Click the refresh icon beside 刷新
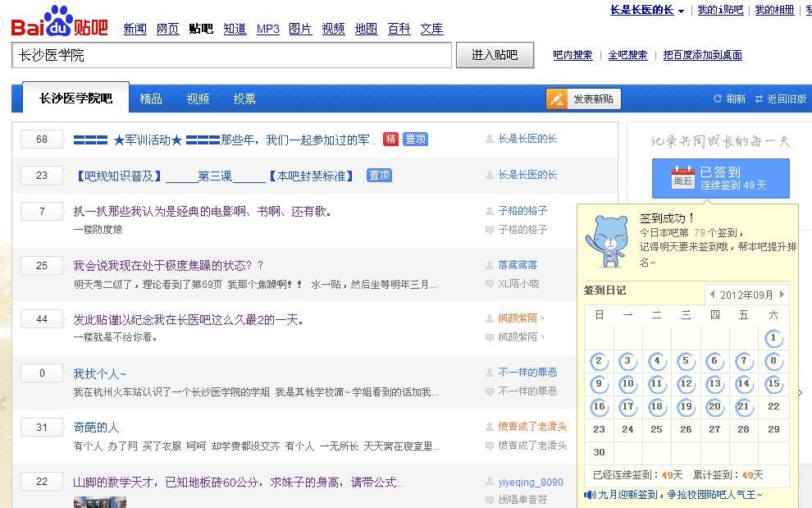 click(717, 98)
